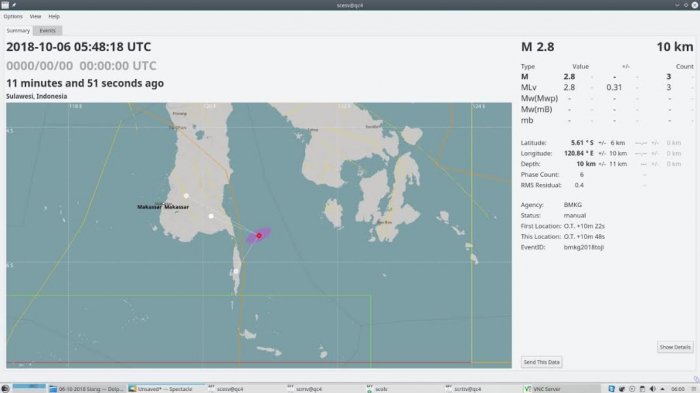The image size is (700, 393).
Task: Click the pin window icon in title bar
Action: pyautogui.click(x=14, y=5)
